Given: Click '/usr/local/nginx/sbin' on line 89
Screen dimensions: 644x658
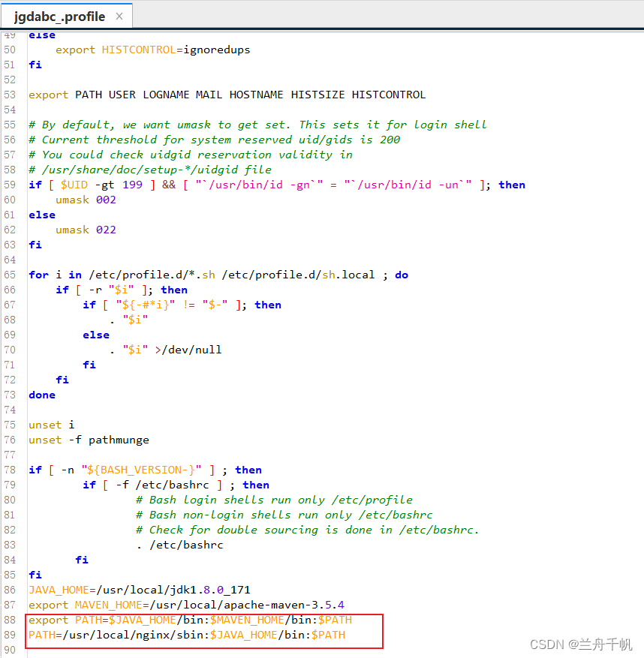Looking at the screenshot, I should pos(134,635).
